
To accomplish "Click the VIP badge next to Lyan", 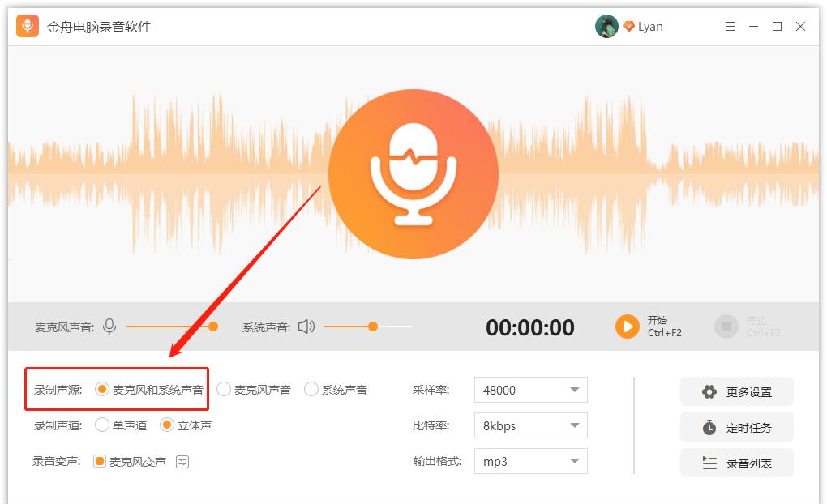I will click(631, 26).
